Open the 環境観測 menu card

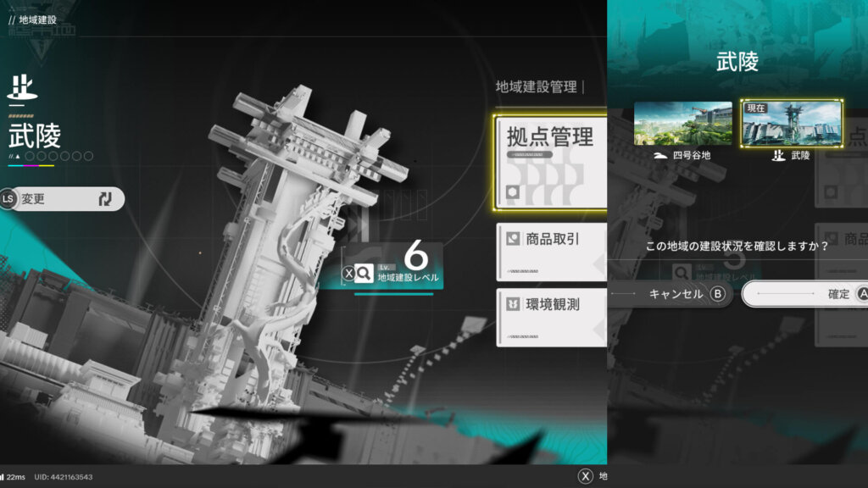(551, 317)
